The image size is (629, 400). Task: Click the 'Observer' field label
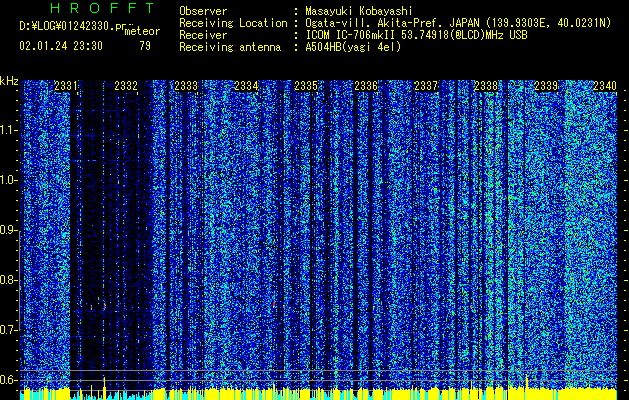click(x=203, y=11)
